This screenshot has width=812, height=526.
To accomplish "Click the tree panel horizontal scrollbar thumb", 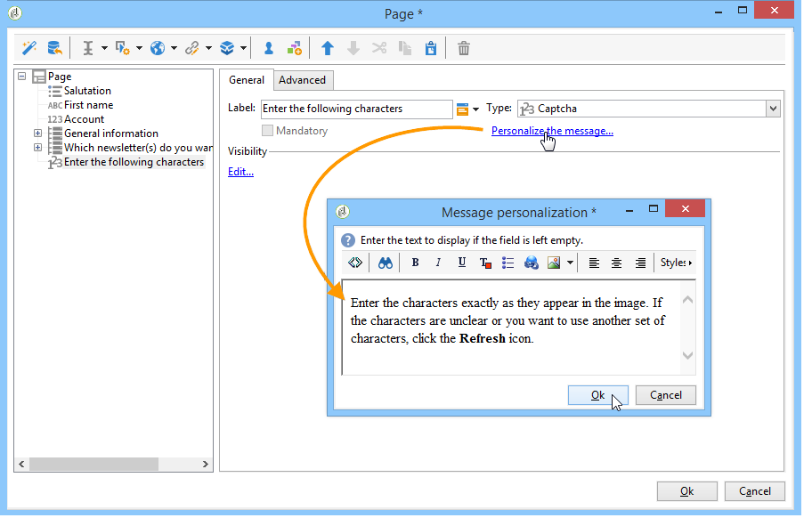I will tap(93, 464).
